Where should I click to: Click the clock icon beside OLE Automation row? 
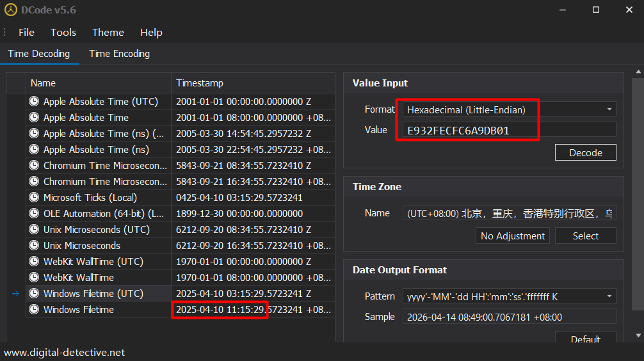click(x=34, y=214)
